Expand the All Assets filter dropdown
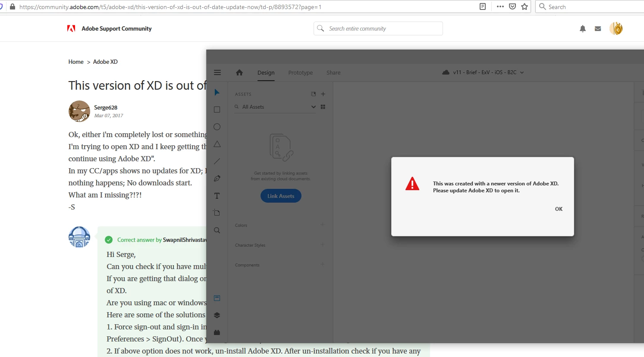The height and width of the screenshot is (357, 644). click(314, 107)
